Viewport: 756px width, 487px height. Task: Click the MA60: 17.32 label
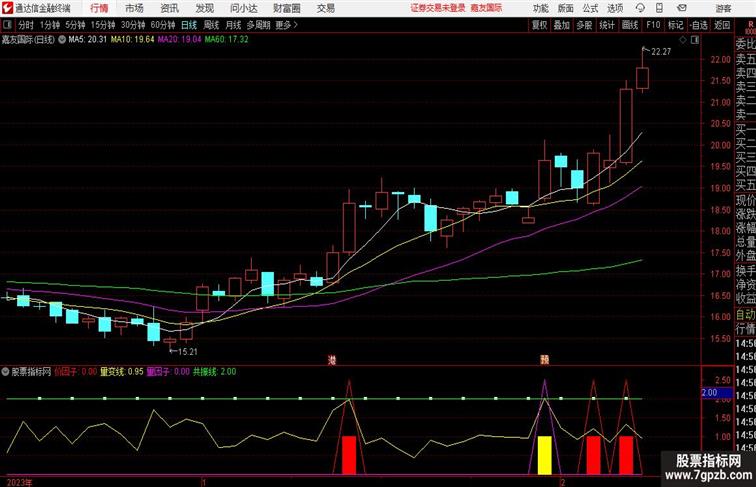click(227, 40)
